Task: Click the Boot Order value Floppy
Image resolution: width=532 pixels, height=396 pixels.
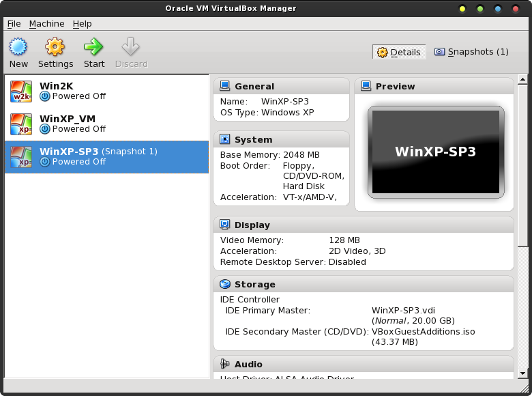Action: tap(299, 166)
